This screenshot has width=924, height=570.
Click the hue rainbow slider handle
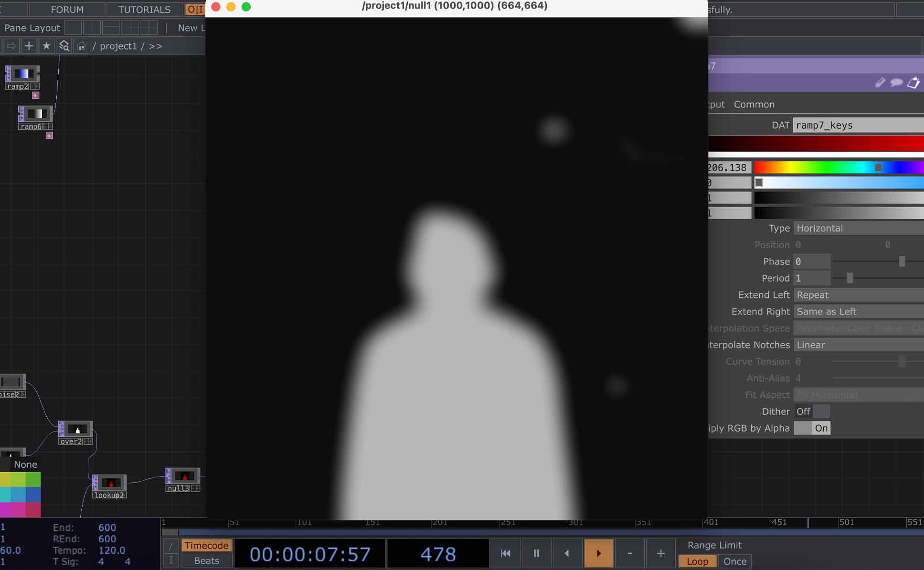tap(878, 168)
